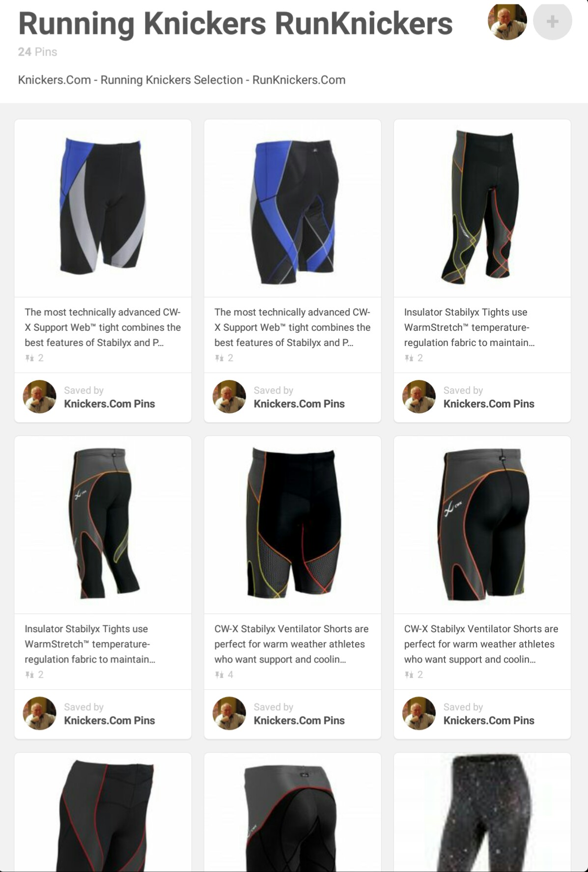The image size is (588, 872).
Task: Open the avatar on the Ventilator Shorts front-view pin
Action: (x=229, y=713)
